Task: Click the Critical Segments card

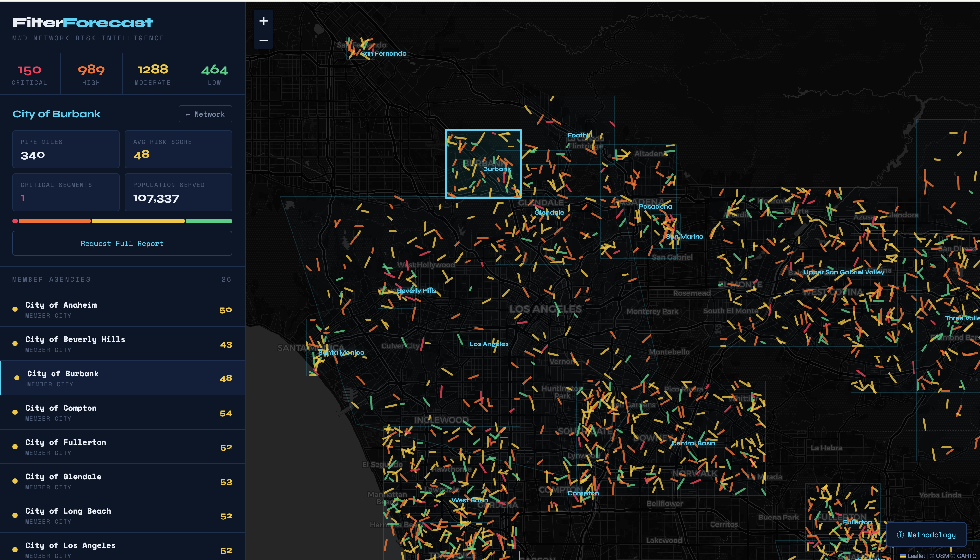Action: pyautogui.click(x=66, y=192)
